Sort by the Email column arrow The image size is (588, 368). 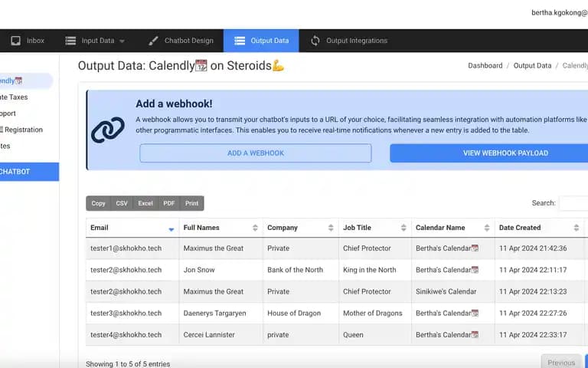(171, 229)
